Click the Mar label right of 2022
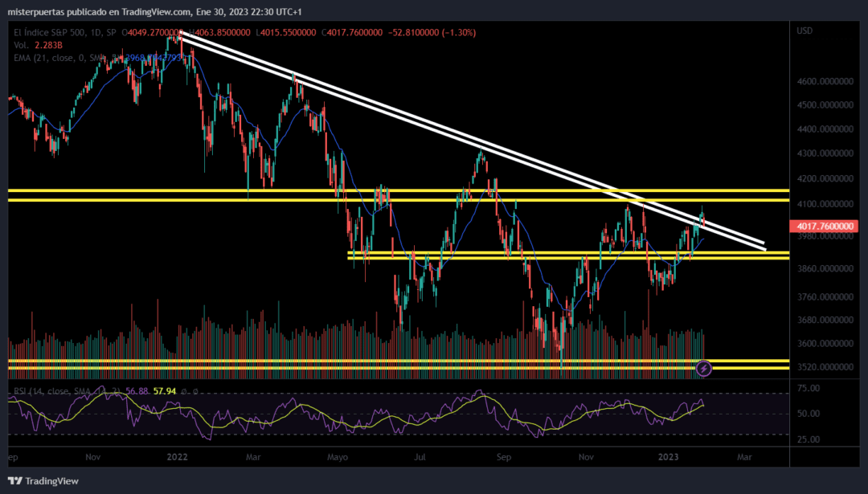Image resolution: width=868 pixels, height=494 pixels. pyautogui.click(x=253, y=457)
